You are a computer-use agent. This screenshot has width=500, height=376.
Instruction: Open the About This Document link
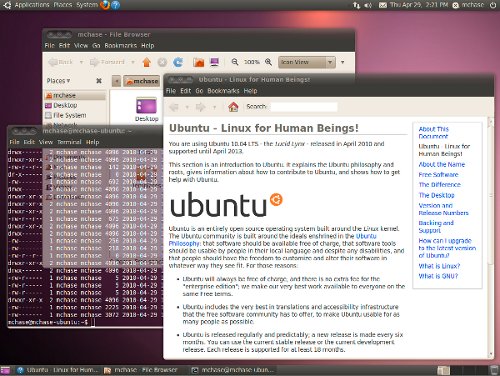pyautogui.click(x=433, y=133)
